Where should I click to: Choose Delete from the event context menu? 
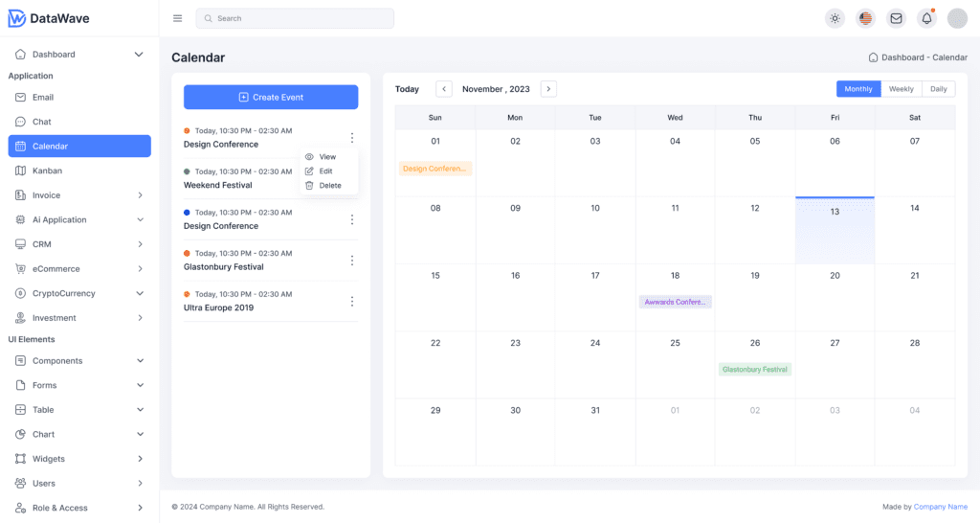[x=329, y=186]
